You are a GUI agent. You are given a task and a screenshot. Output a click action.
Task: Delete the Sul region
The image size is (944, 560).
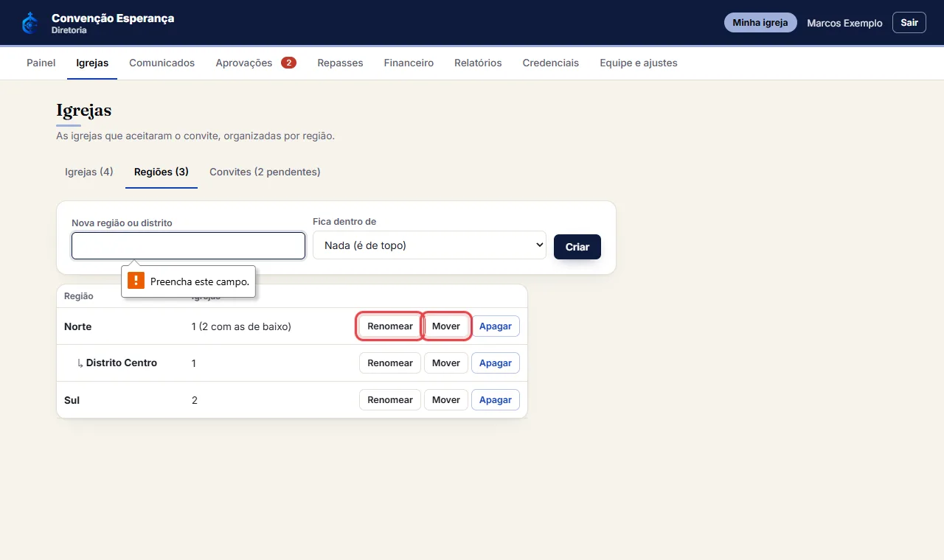point(496,400)
